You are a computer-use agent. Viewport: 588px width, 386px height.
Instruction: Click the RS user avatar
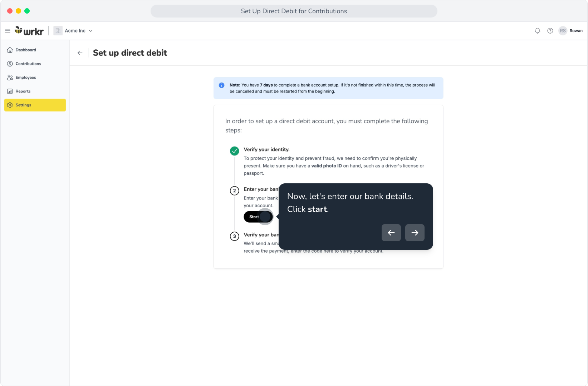pyautogui.click(x=563, y=31)
